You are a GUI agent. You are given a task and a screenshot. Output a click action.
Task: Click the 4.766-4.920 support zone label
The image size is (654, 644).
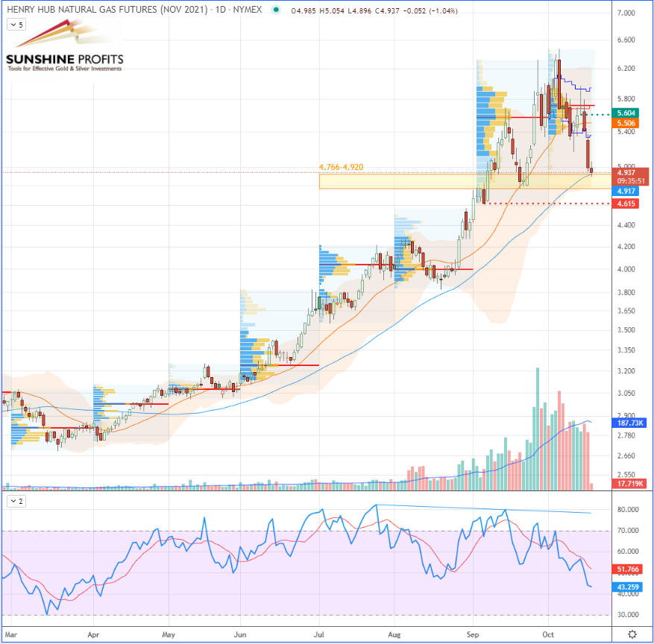[x=342, y=167]
